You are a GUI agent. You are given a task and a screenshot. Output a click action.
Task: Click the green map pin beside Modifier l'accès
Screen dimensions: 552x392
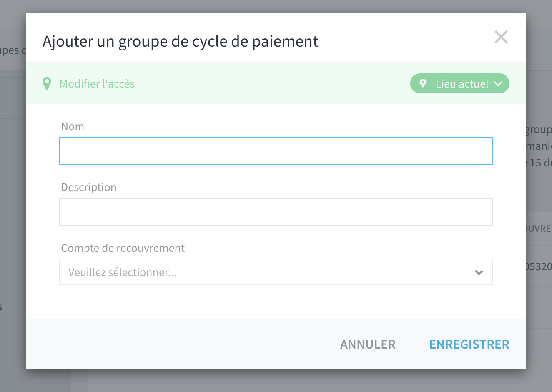pos(47,83)
